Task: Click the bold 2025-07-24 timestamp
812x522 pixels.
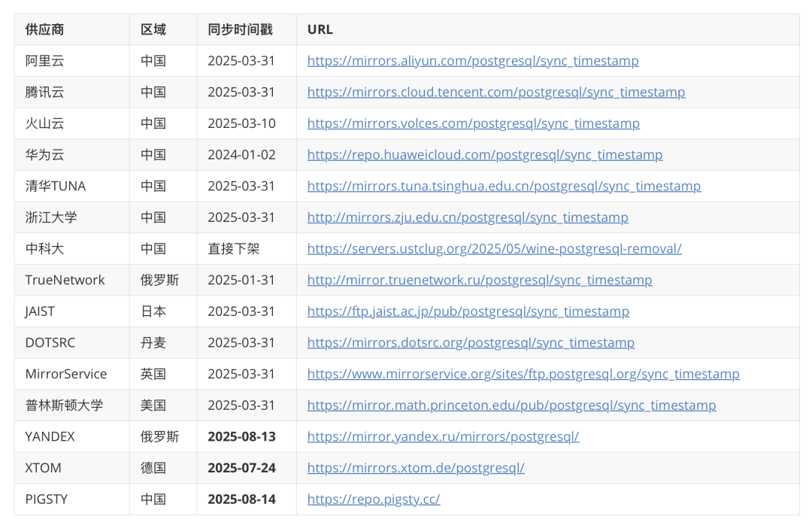Action: (x=241, y=468)
